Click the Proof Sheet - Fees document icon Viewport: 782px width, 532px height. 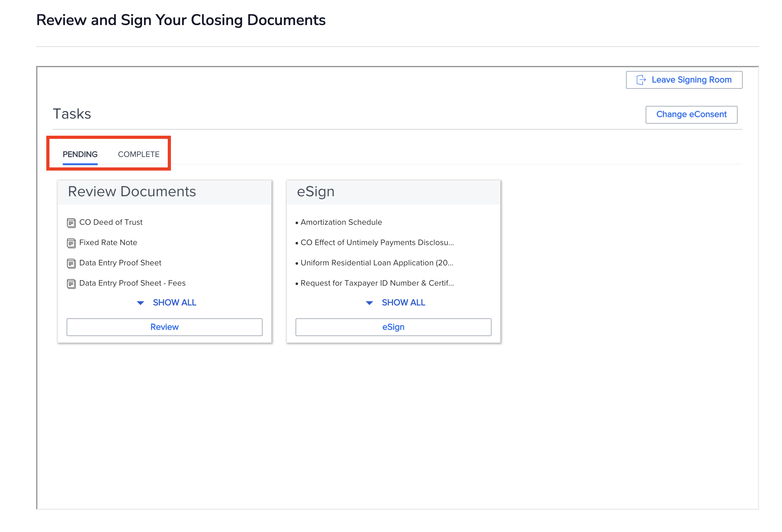(71, 284)
